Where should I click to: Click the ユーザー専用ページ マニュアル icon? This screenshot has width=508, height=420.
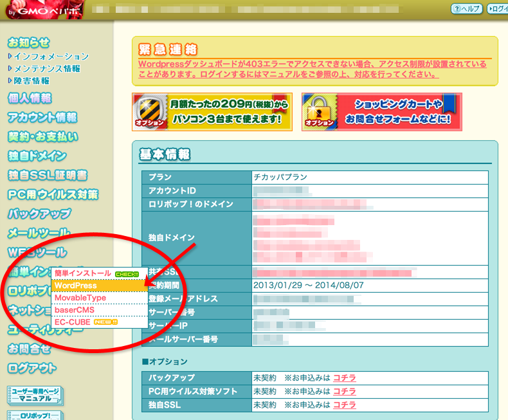click(34, 395)
